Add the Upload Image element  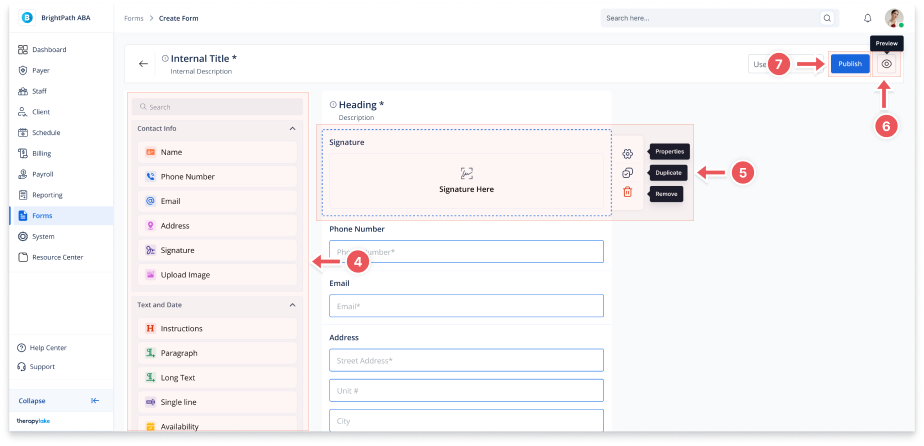tap(217, 275)
